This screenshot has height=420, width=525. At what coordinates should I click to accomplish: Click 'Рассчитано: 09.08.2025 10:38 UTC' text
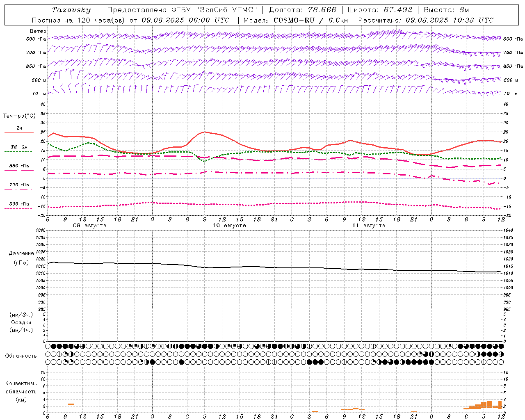(426, 20)
